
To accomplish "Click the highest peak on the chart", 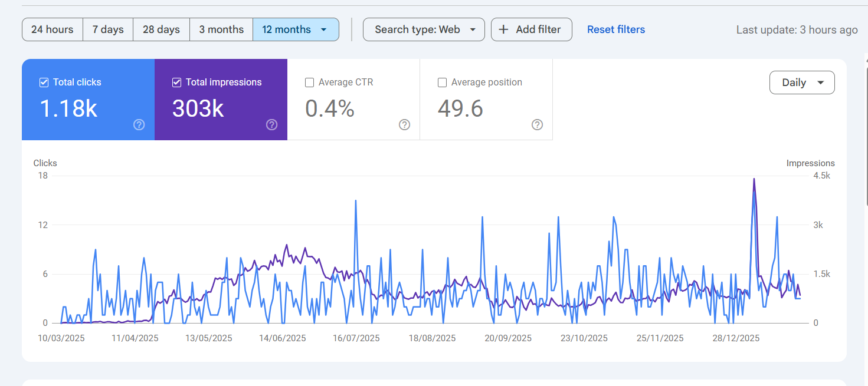I will click(x=754, y=179).
